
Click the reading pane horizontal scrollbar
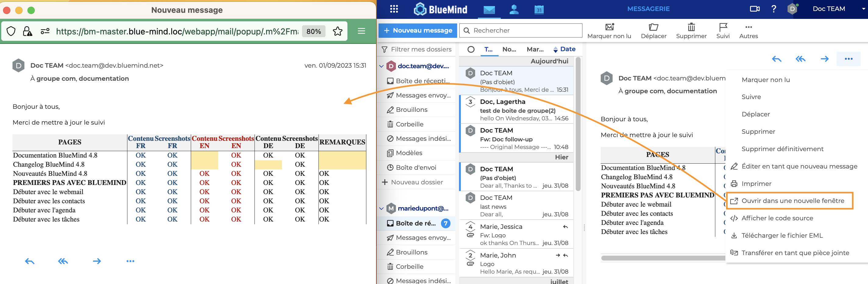(x=663, y=258)
